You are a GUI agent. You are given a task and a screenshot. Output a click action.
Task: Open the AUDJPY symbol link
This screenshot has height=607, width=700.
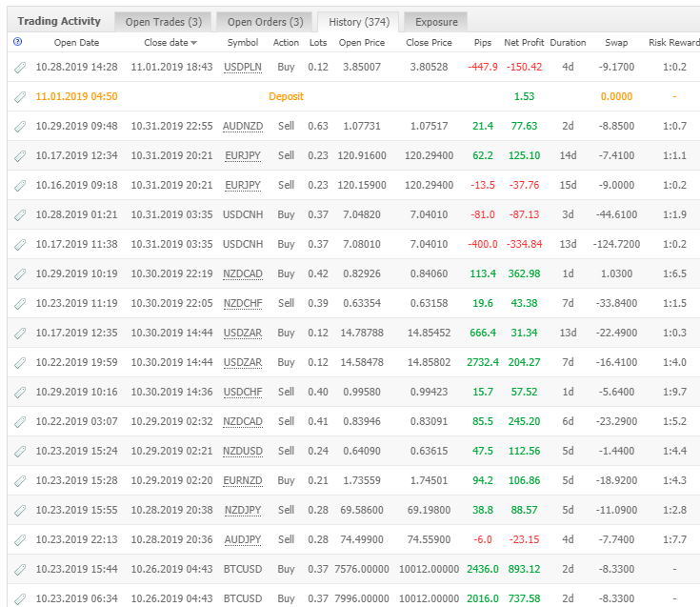click(x=243, y=539)
